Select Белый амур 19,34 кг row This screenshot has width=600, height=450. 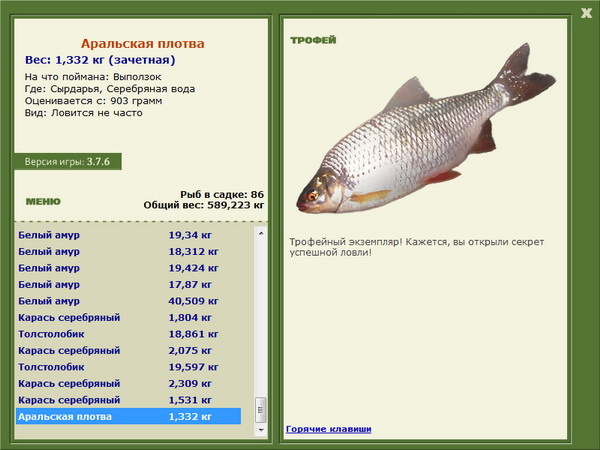click(129, 235)
